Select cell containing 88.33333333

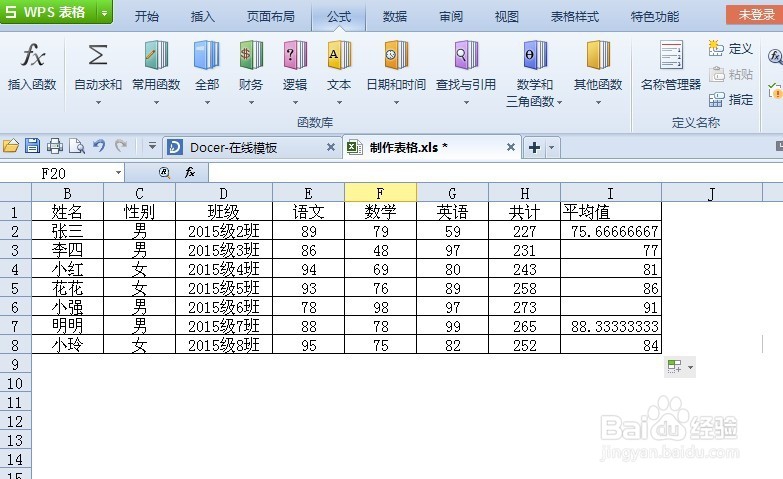611,326
